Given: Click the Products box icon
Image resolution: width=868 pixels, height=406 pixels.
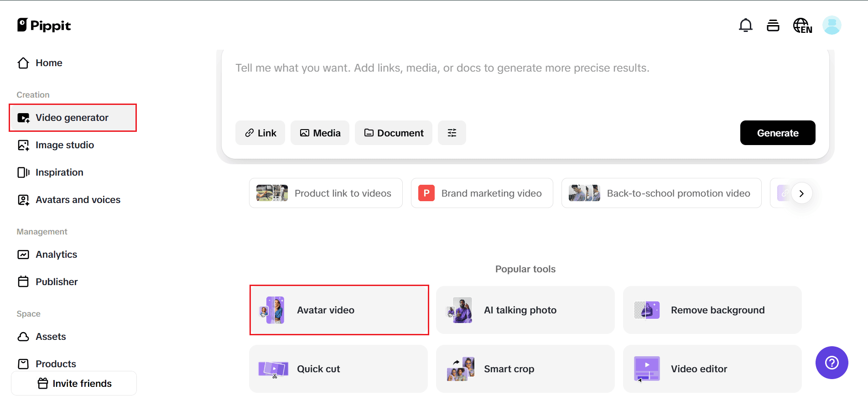Looking at the screenshot, I should (x=23, y=364).
